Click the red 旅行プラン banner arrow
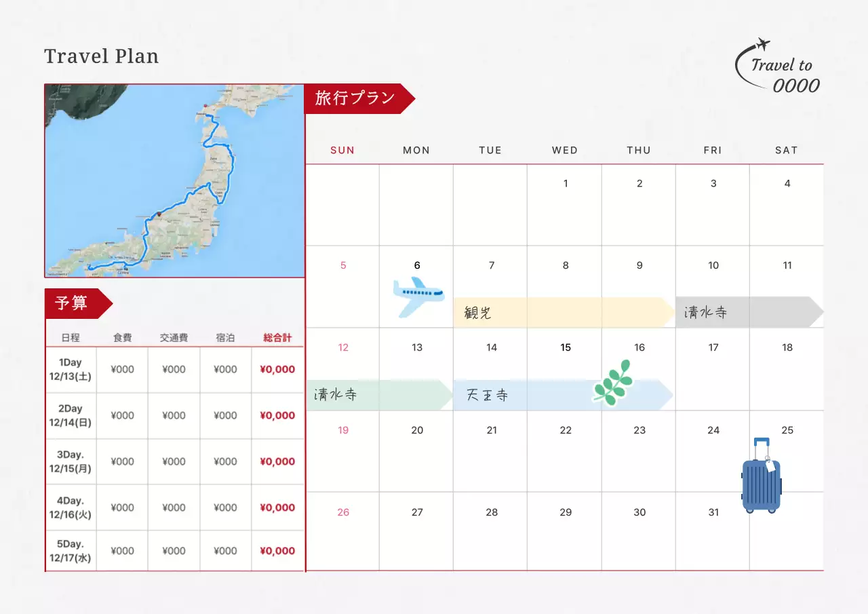The width and height of the screenshot is (868, 614). [359, 98]
